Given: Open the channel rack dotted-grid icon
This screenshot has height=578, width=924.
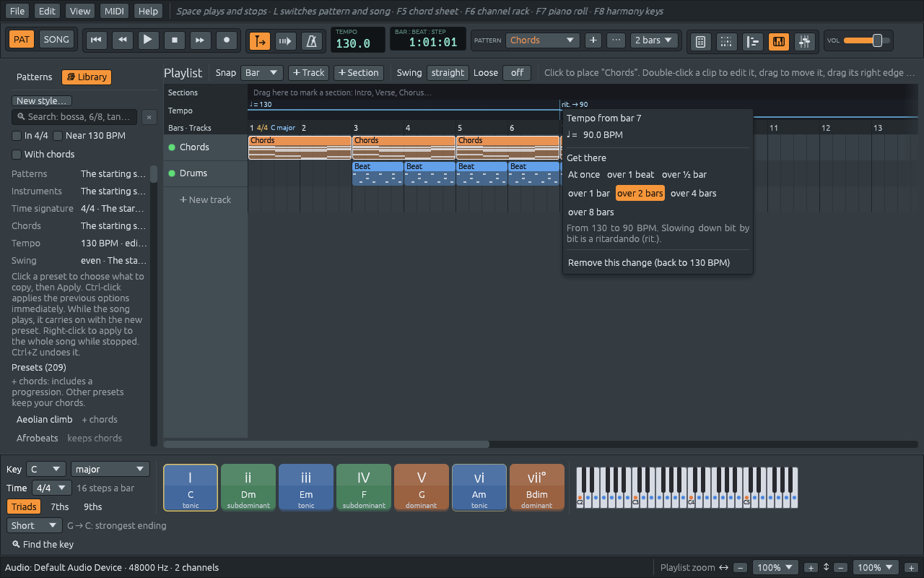Looking at the screenshot, I should [x=726, y=42].
